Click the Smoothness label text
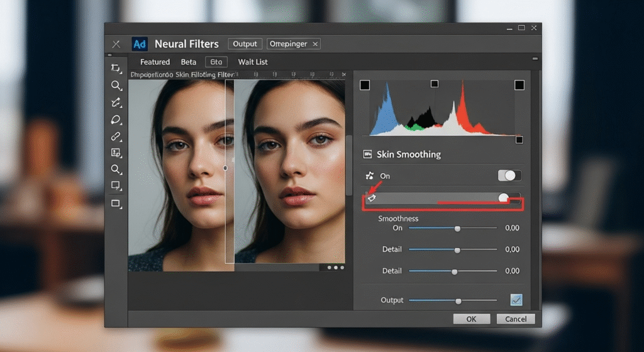 pyautogui.click(x=398, y=219)
